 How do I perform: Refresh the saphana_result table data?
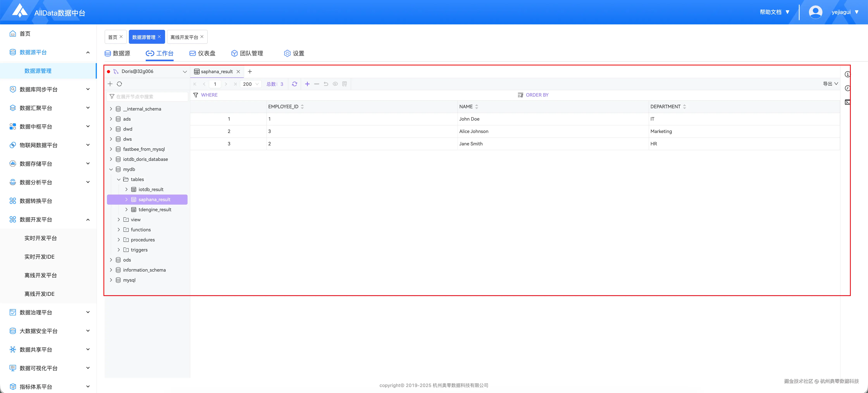click(x=294, y=84)
